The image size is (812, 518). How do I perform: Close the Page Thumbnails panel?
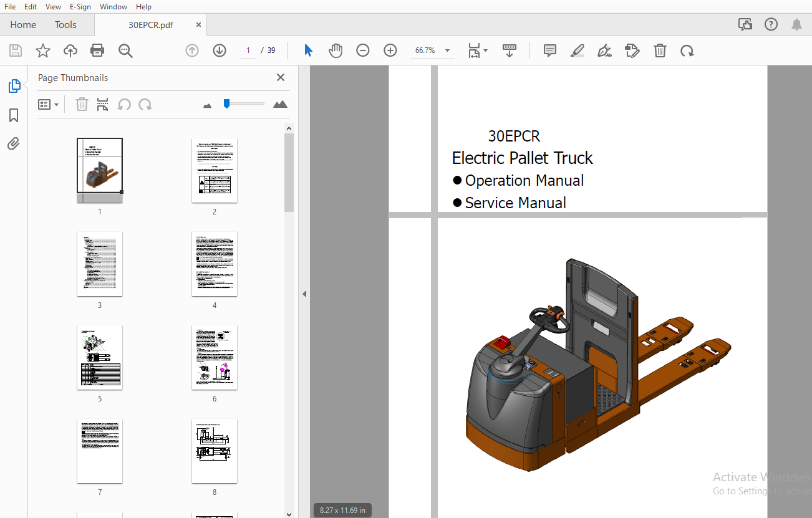pyautogui.click(x=281, y=77)
